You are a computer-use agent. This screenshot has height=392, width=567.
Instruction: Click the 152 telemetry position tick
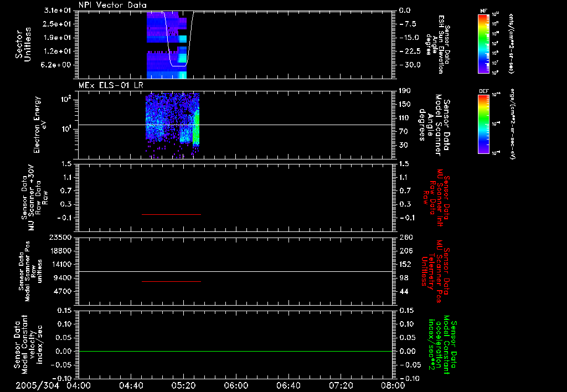[x=406, y=265]
